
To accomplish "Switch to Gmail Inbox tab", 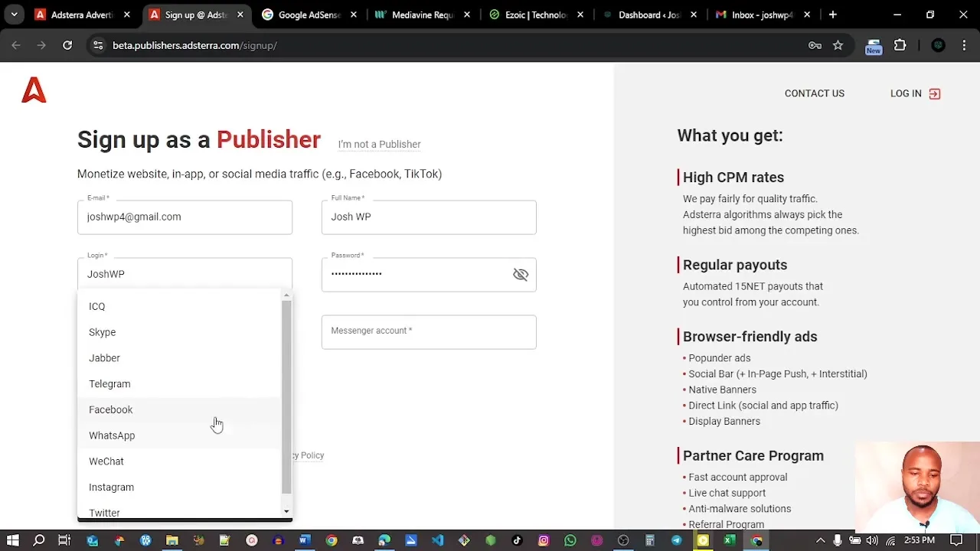I will pos(763,15).
